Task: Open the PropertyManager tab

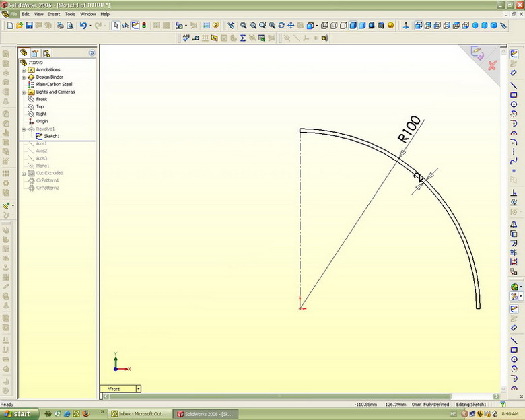Action: (35, 53)
